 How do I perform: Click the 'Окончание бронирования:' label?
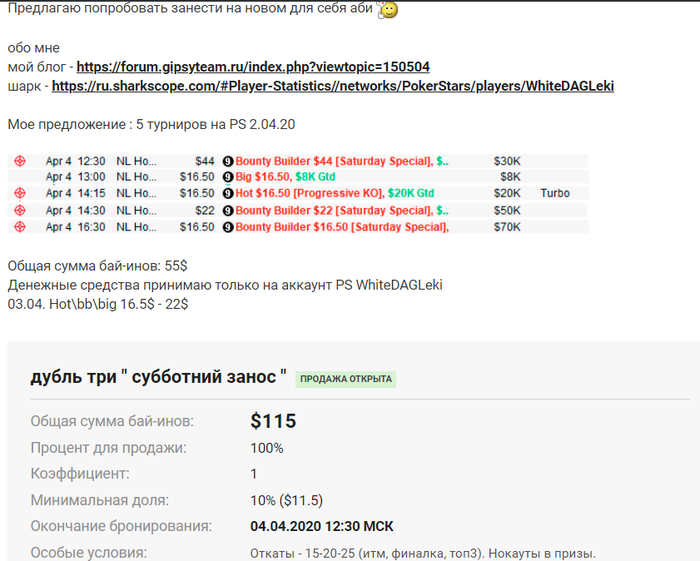click(x=121, y=526)
